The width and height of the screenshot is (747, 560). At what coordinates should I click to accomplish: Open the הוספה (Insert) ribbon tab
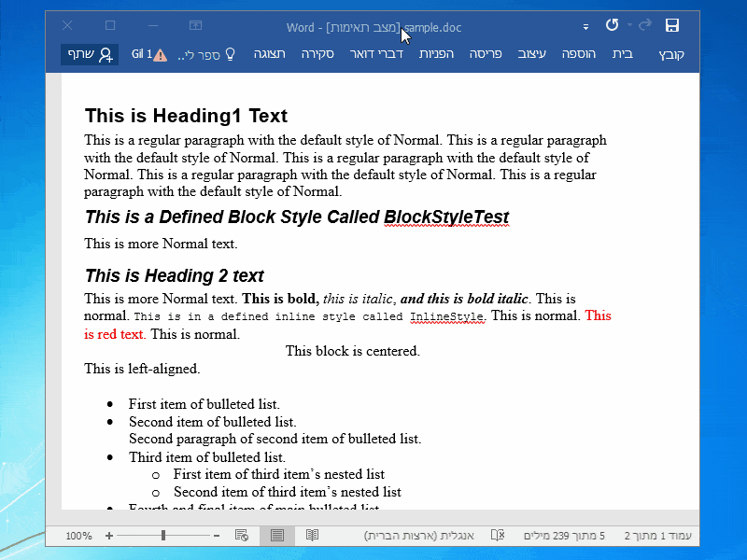(x=578, y=54)
